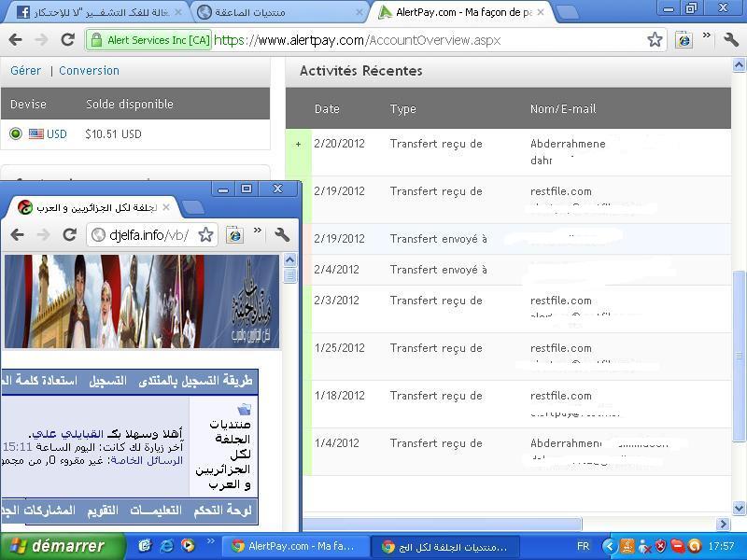Click the right arrow of AlertPay horizontal scrollbar
The width and height of the screenshot is (747, 560).
pos(723,524)
